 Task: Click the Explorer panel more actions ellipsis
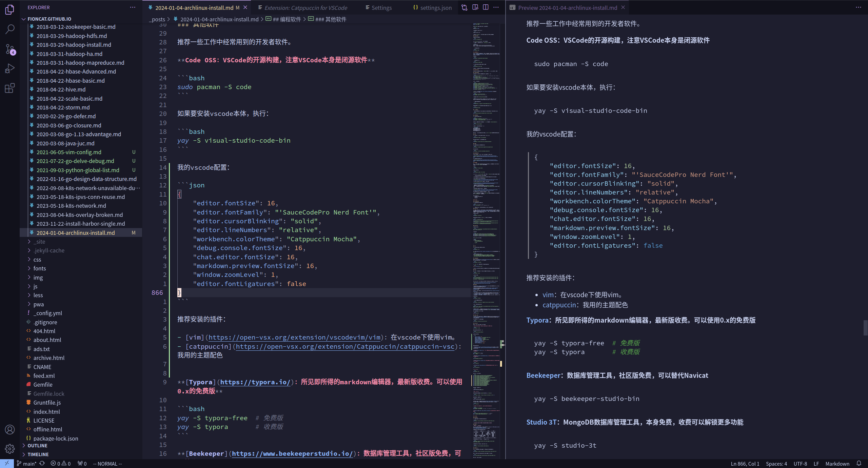pyautogui.click(x=133, y=7)
